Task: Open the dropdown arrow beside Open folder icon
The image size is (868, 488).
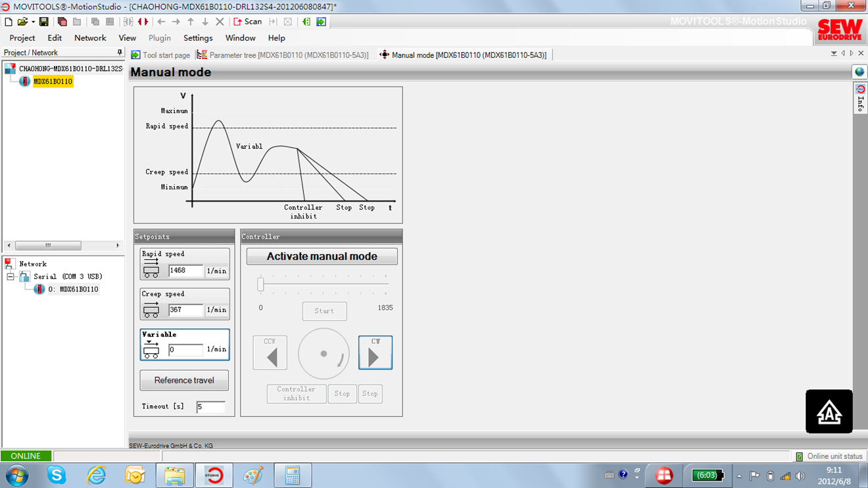Action: pyautogui.click(x=33, y=22)
